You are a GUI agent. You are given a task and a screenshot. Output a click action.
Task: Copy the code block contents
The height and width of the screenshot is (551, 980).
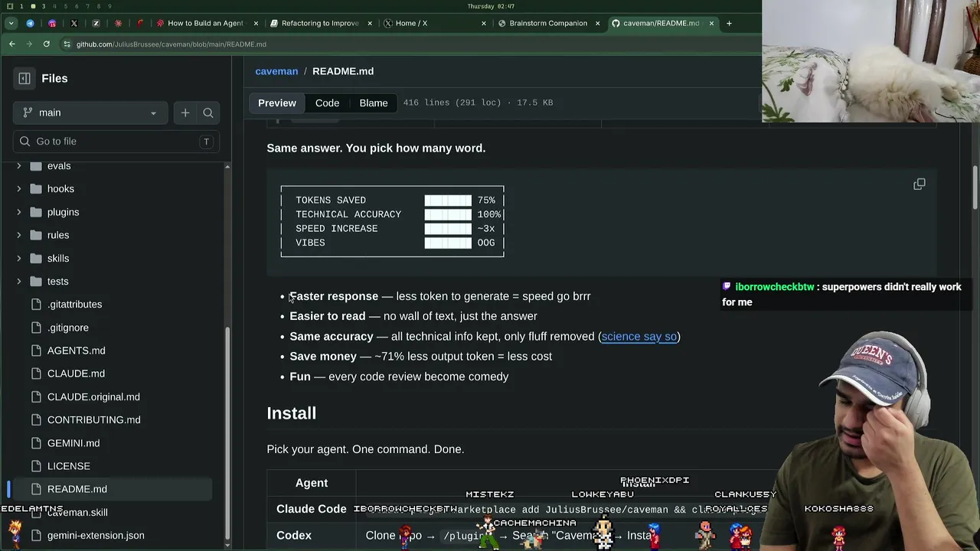click(920, 184)
